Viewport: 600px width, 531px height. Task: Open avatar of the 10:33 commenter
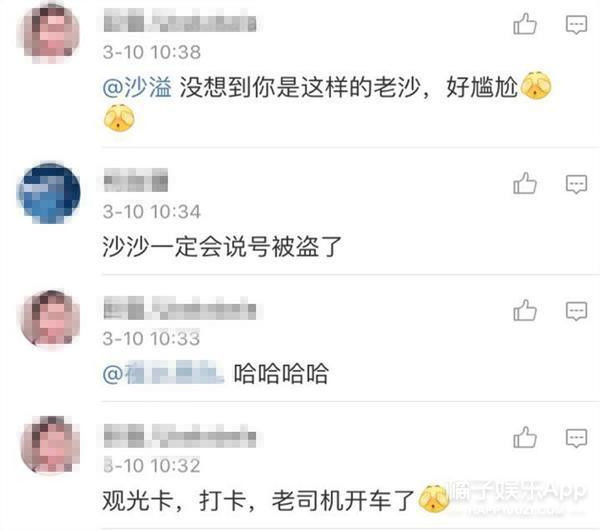point(49,319)
